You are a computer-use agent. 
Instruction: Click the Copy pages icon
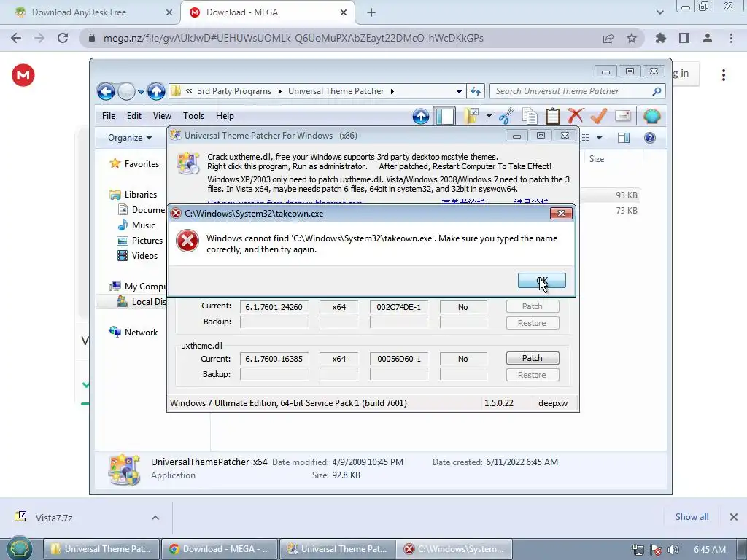click(x=530, y=116)
